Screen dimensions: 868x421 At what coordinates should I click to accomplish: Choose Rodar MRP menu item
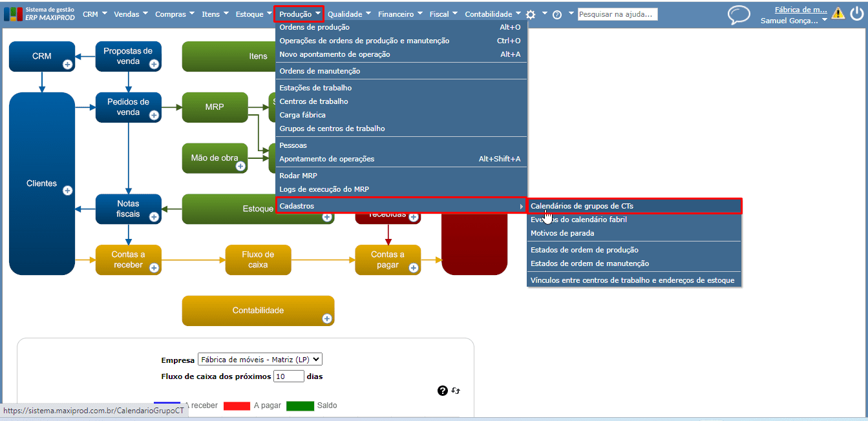[401, 176]
